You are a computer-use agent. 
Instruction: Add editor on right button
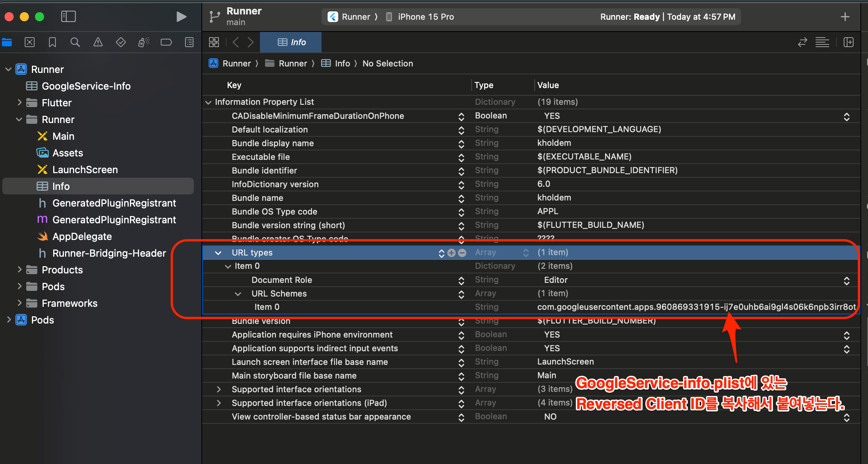pos(848,42)
